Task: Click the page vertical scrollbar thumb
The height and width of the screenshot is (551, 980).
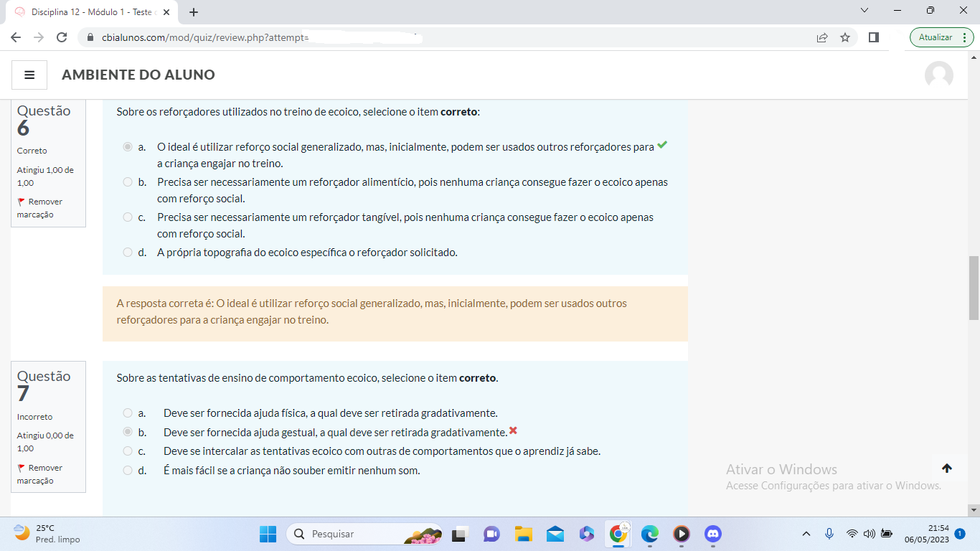Action: (974, 287)
